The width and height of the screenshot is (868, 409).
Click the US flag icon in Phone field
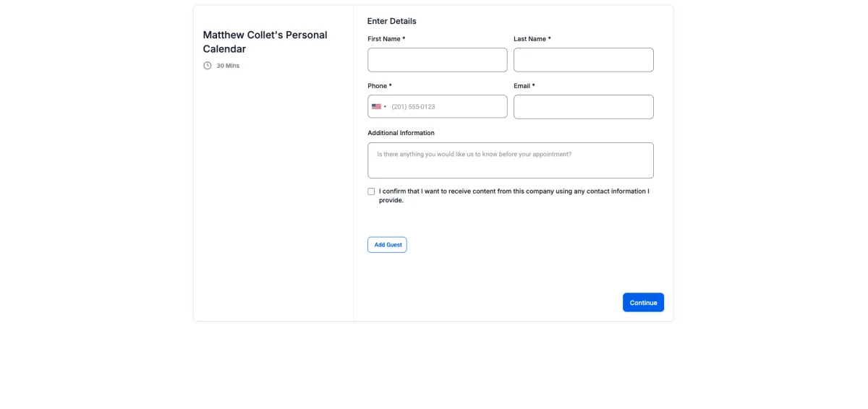(376, 106)
